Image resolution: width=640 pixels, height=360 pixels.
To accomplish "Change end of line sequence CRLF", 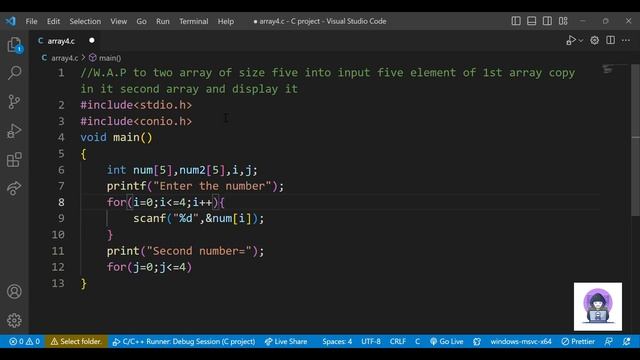I will [x=398, y=341].
